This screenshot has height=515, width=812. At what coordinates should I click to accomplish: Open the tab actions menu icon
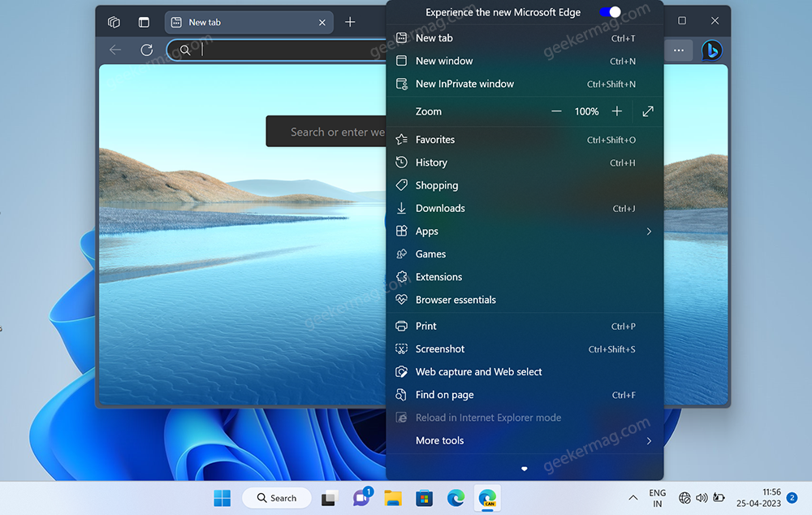pyautogui.click(x=144, y=22)
